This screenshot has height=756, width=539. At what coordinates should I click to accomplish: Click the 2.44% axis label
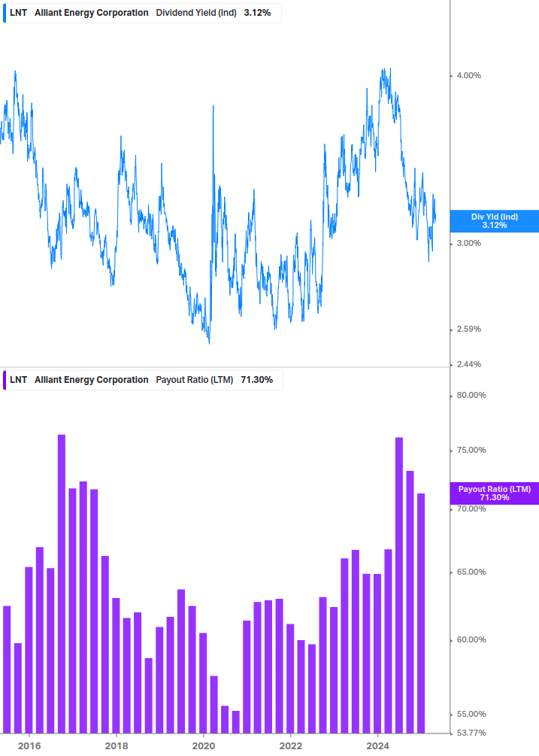click(468, 365)
